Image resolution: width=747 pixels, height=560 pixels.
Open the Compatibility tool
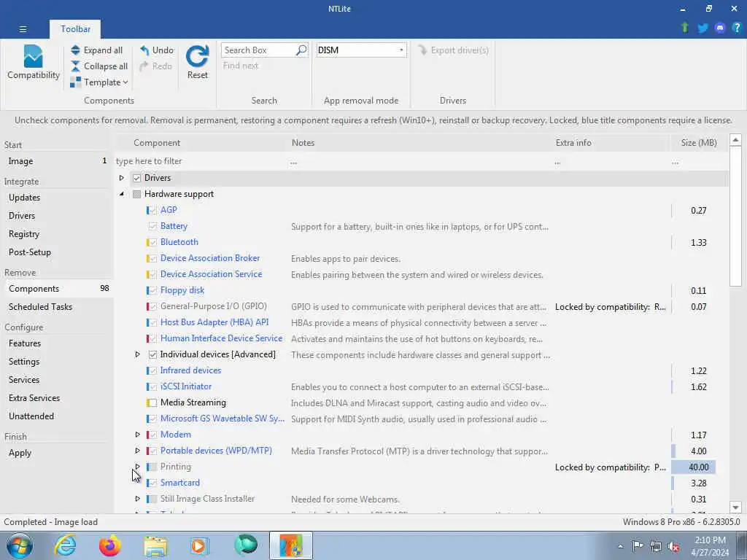(x=34, y=63)
